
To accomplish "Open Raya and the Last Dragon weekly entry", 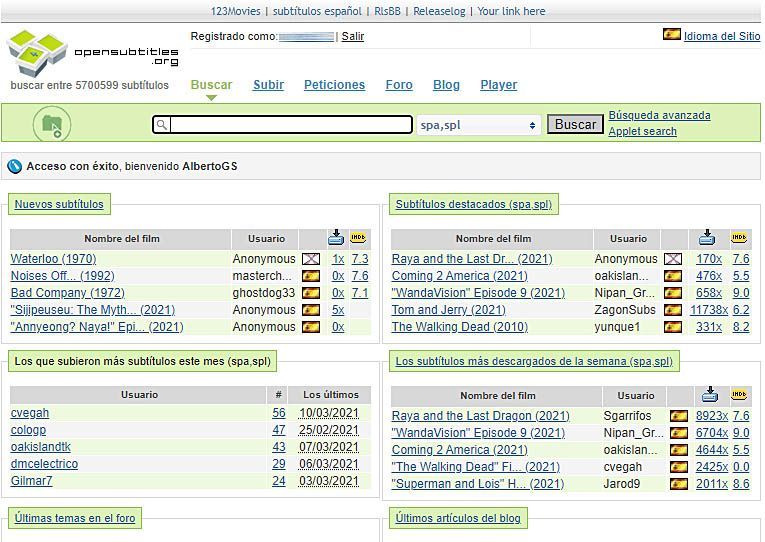I will [480, 416].
